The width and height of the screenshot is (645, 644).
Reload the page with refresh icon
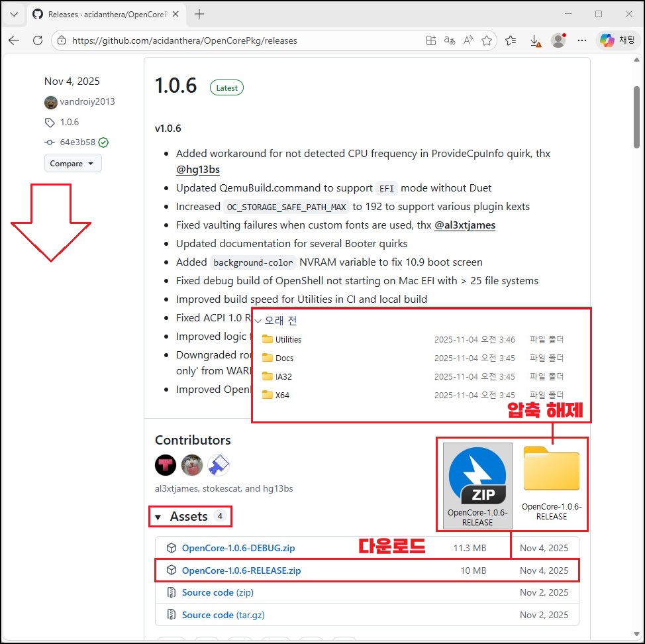pos(38,40)
